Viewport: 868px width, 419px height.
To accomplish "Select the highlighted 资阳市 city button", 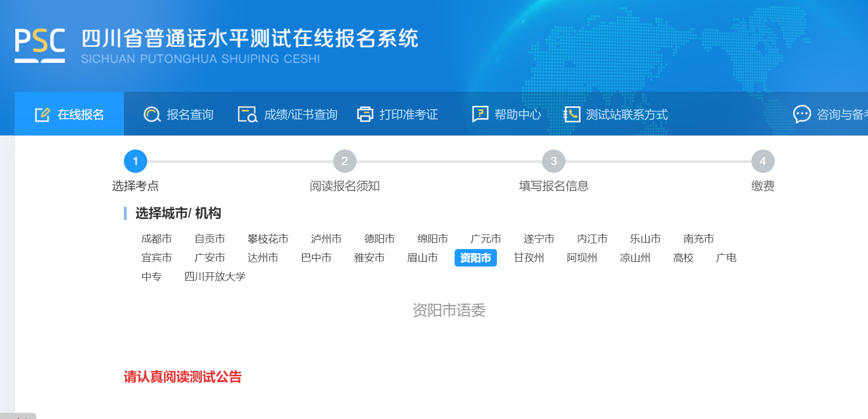I will click(475, 258).
